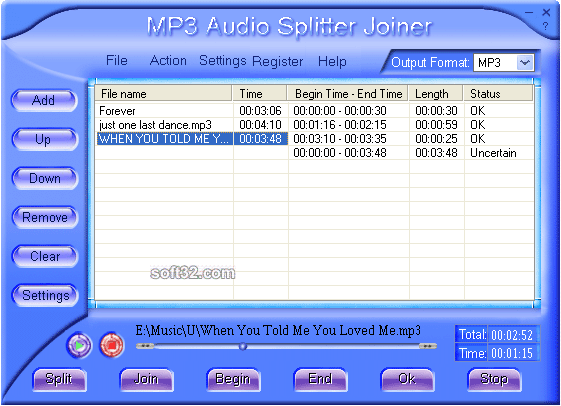This screenshot has width=561, height=406.
Task: Sort by File name column header
Action: pyautogui.click(x=164, y=94)
